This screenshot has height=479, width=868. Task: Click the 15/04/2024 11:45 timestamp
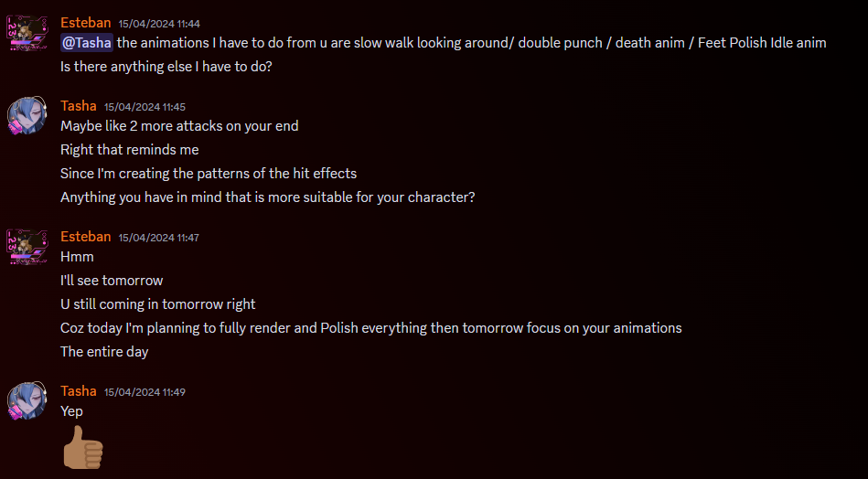[145, 107]
